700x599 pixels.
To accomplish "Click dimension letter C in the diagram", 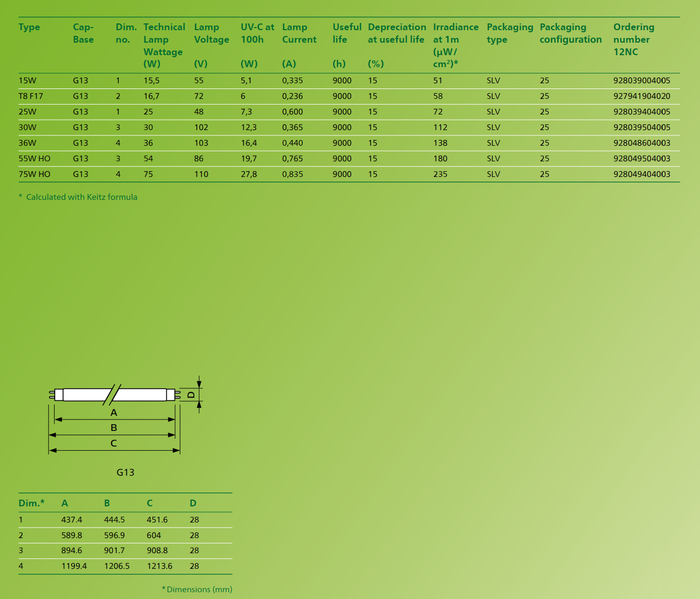I will tap(114, 443).
